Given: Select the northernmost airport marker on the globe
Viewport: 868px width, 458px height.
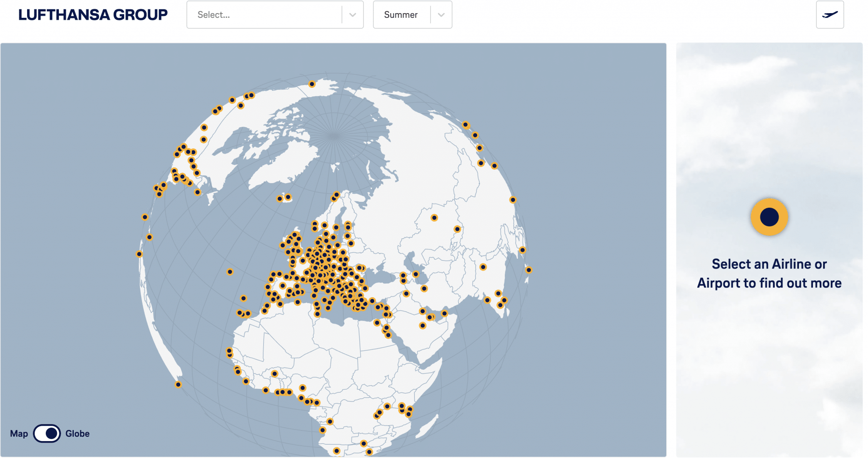Looking at the screenshot, I should [312, 84].
